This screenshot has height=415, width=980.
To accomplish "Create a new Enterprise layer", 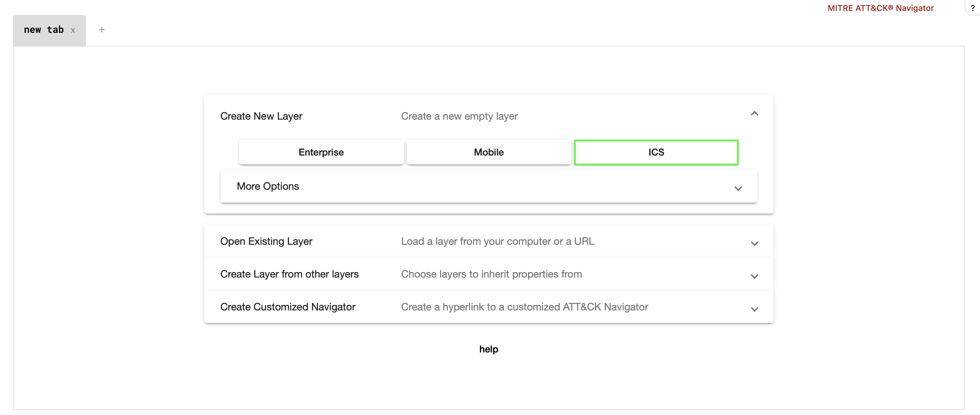I will 321,152.
